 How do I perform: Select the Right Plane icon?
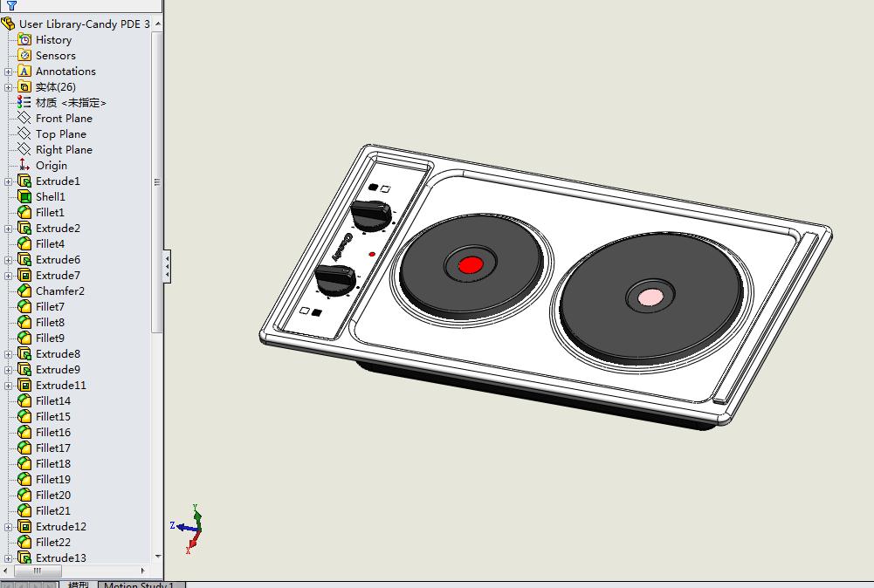[x=24, y=149]
